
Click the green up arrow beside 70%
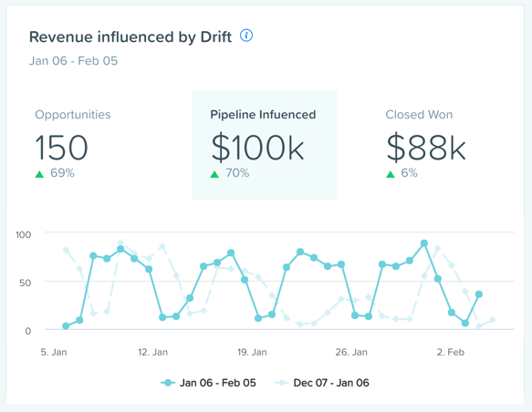tap(214, 174)
